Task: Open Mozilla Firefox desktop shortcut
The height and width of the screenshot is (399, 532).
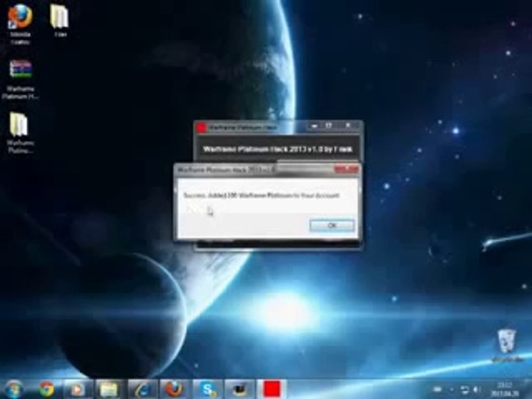Action: click(20, 24)
